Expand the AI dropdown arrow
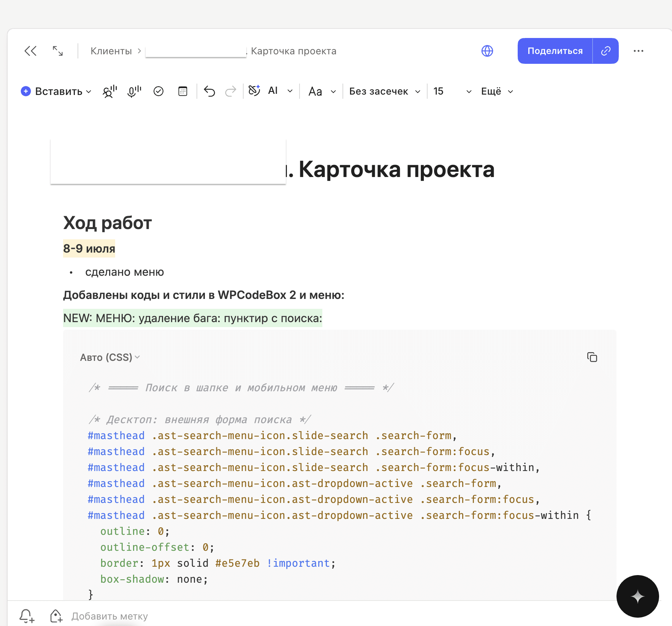The image size is (672, 626). pyautogui.click(x=290, y=91)
